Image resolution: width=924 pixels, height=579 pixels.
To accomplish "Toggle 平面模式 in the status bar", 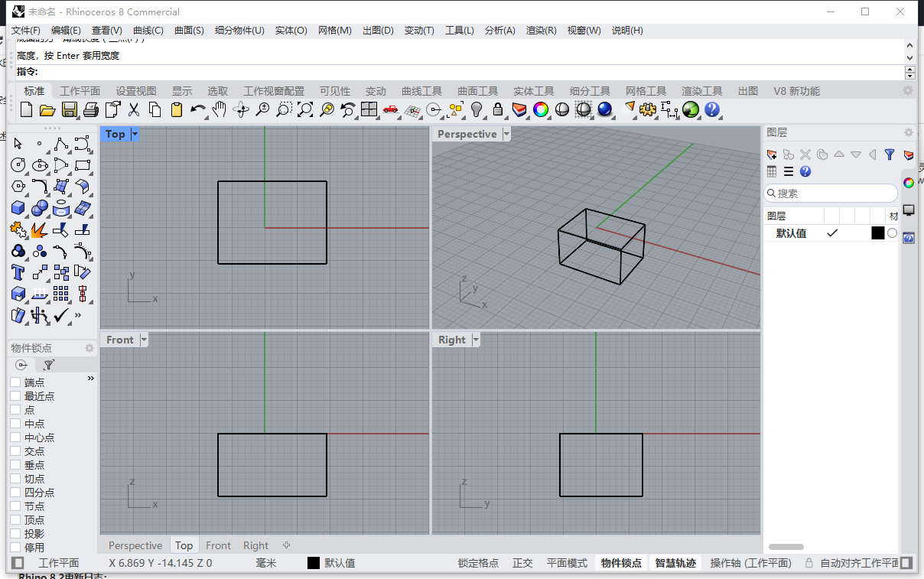I will click(567, 563).
